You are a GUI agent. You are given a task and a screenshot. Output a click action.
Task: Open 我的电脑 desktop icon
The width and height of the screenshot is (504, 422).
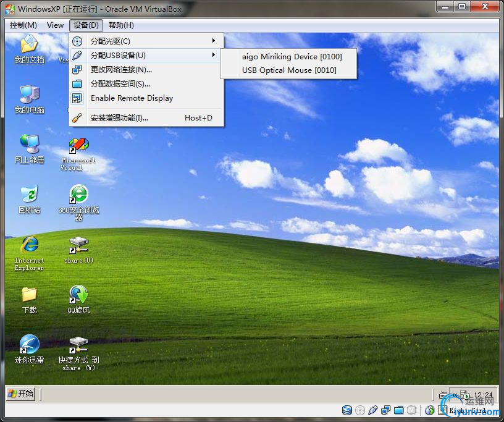pos(29,99)
